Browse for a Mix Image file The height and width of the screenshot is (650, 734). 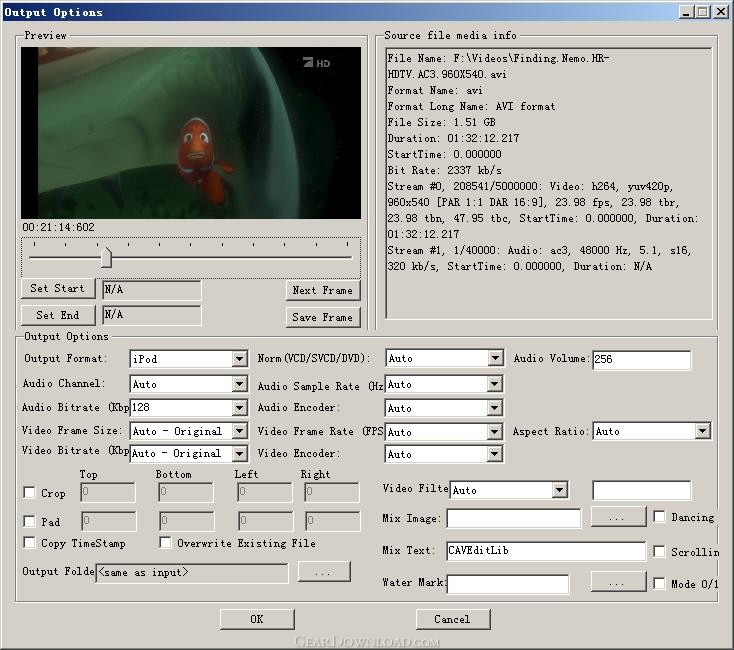(x=618, y=517)
